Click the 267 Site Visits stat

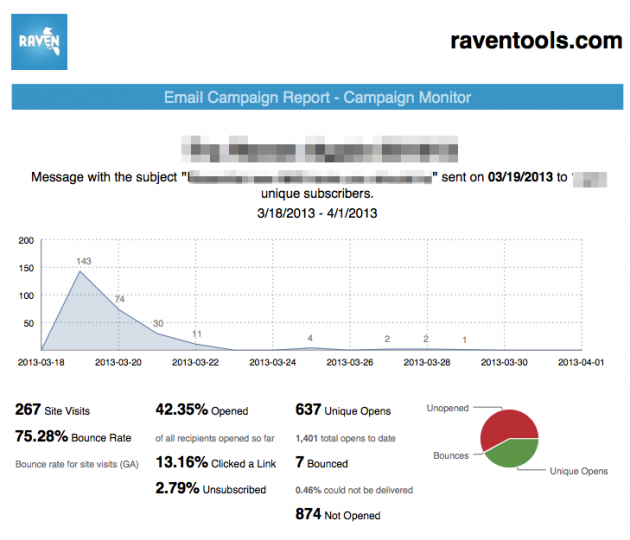tap(53, 410)
